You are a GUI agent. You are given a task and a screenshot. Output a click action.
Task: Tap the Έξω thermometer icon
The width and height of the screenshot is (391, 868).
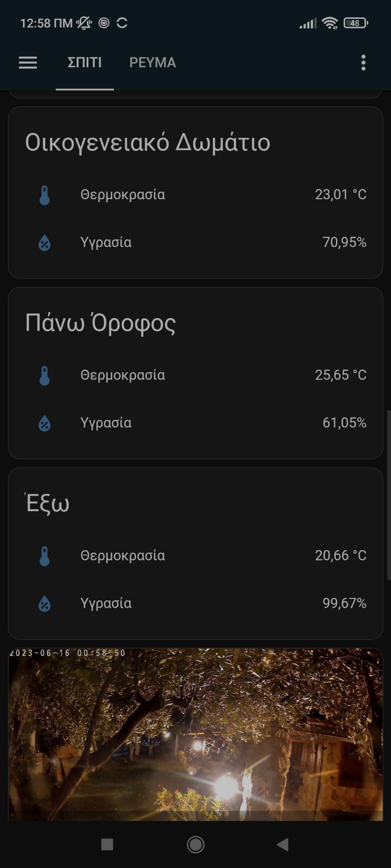coord(44,556)
